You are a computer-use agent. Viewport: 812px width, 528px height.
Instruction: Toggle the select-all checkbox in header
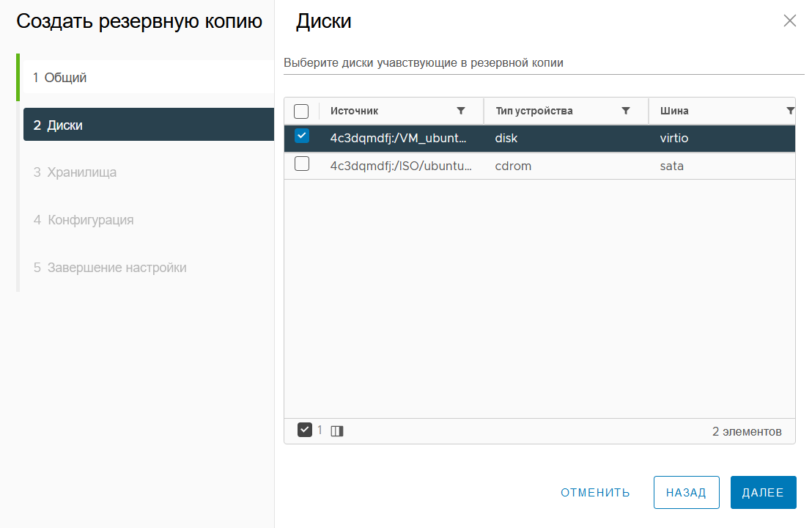(x=301, y=111)
